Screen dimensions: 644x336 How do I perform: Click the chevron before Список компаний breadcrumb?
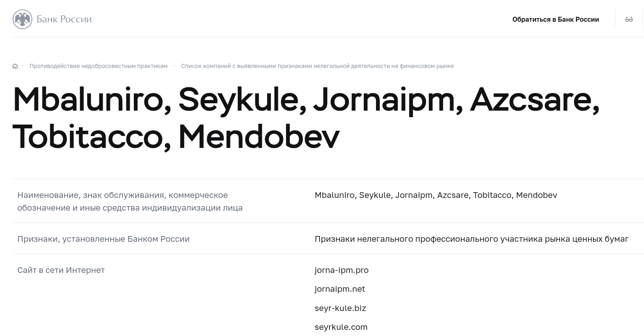[x=174, y=66]
